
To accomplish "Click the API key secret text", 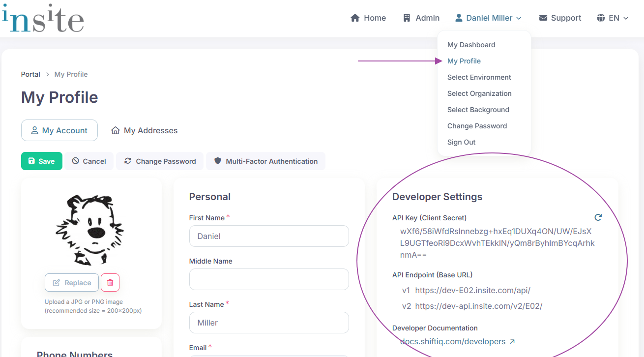I will pos(498,243).
